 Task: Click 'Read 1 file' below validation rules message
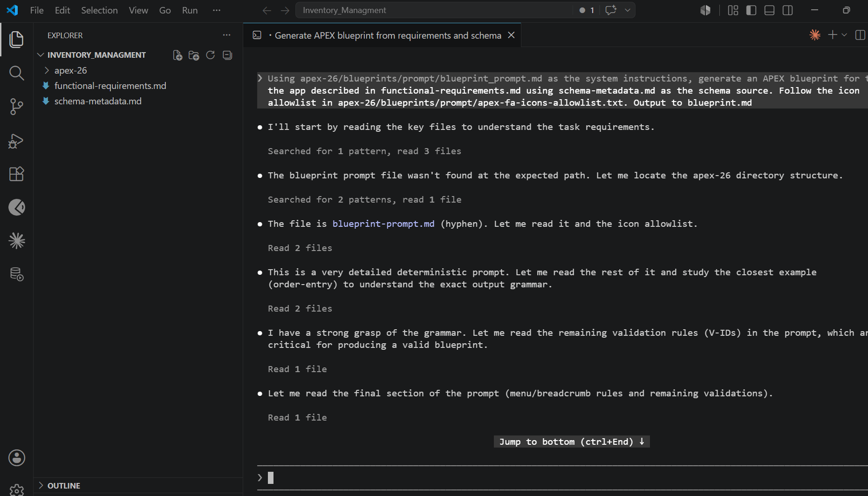click(297, 369)
